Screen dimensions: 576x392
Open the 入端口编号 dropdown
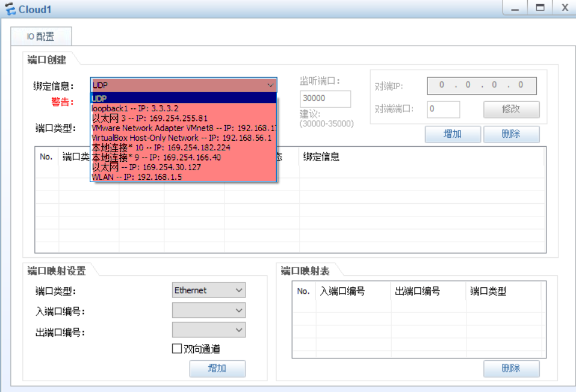pos(209,310)
